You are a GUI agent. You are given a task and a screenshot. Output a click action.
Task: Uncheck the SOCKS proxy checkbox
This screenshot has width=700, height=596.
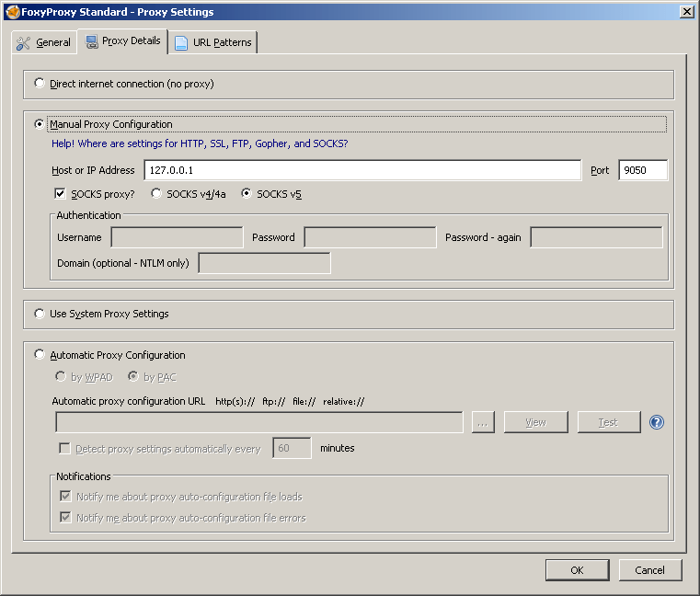[61, 194]
